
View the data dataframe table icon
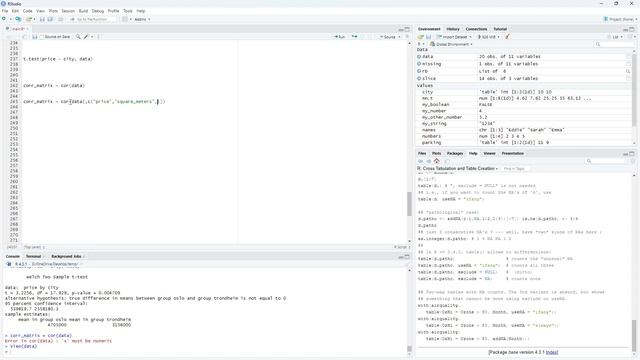629,56
